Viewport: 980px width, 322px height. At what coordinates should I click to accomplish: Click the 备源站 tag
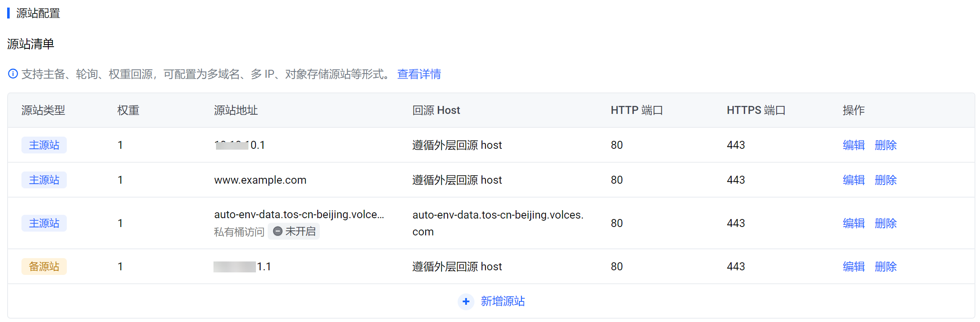click(x=44, y=267)
